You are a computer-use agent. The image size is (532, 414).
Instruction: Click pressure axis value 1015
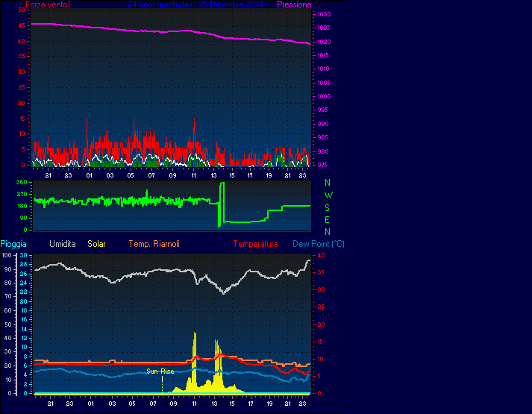click(x=324, y=55)
